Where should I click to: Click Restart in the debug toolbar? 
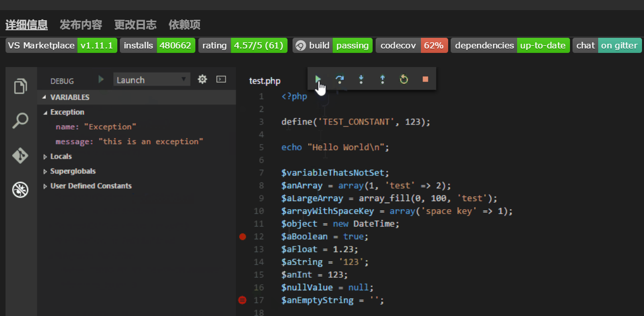404,79
